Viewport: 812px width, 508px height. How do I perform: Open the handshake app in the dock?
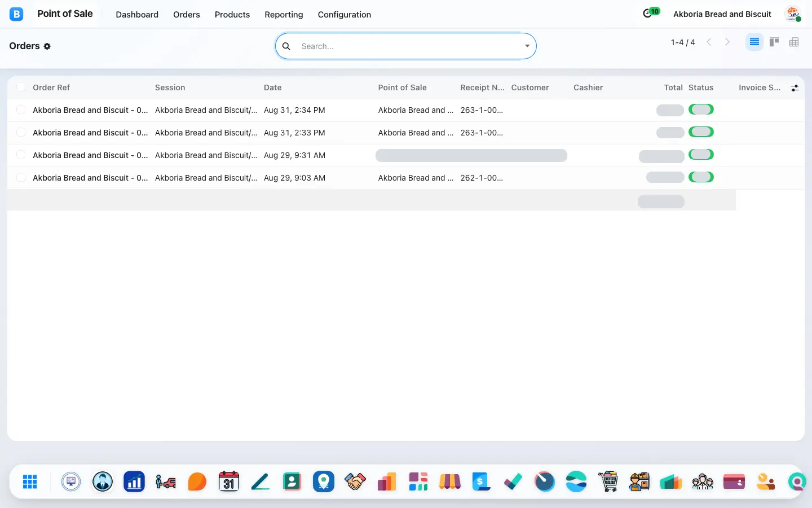355,482
